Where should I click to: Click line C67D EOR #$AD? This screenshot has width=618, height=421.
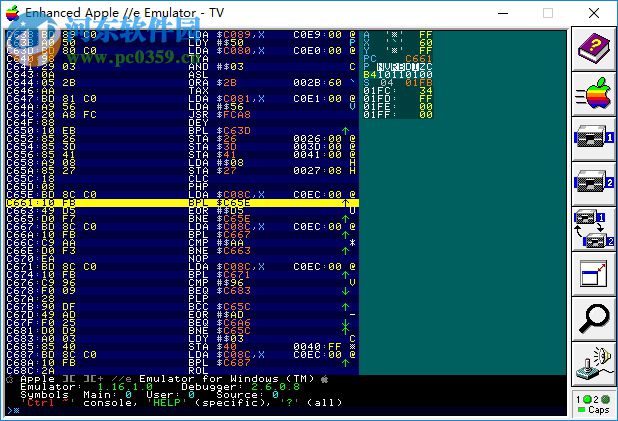[x=182, y=315]
